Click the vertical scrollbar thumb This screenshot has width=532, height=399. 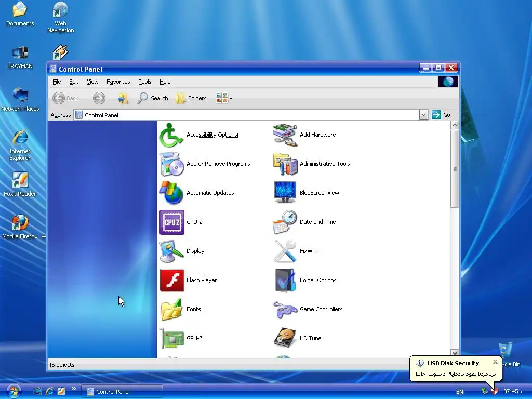455,169
